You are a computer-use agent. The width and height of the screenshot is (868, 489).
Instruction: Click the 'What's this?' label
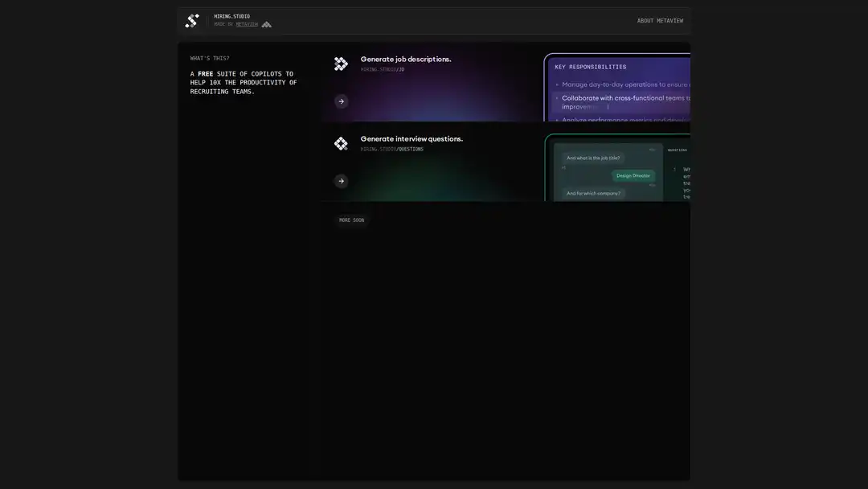[x=210, y=58]
